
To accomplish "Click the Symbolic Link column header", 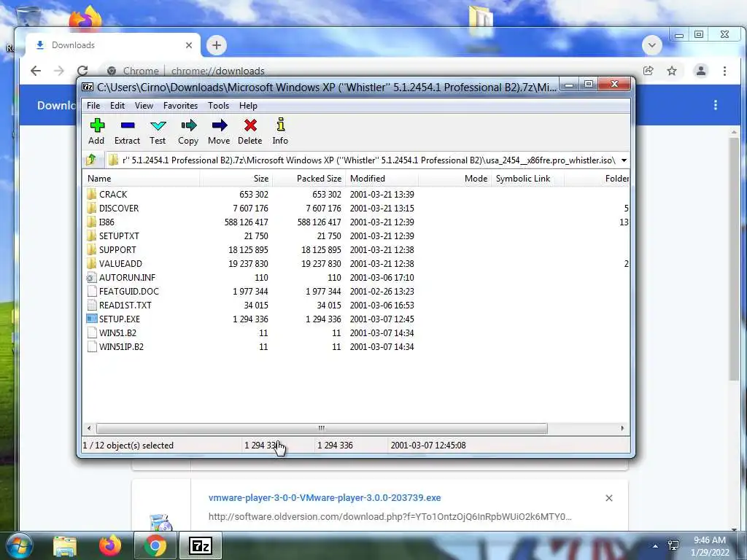I will (x=527, y=179).
